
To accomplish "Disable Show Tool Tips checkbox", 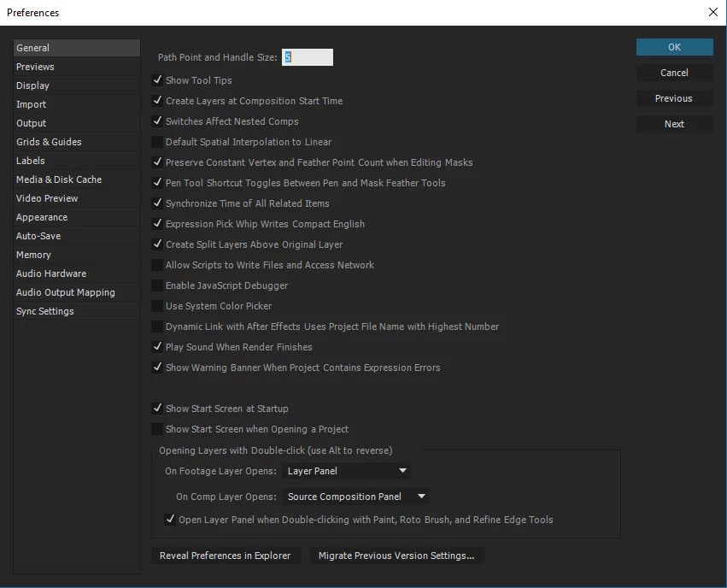I will coord(157,79).
